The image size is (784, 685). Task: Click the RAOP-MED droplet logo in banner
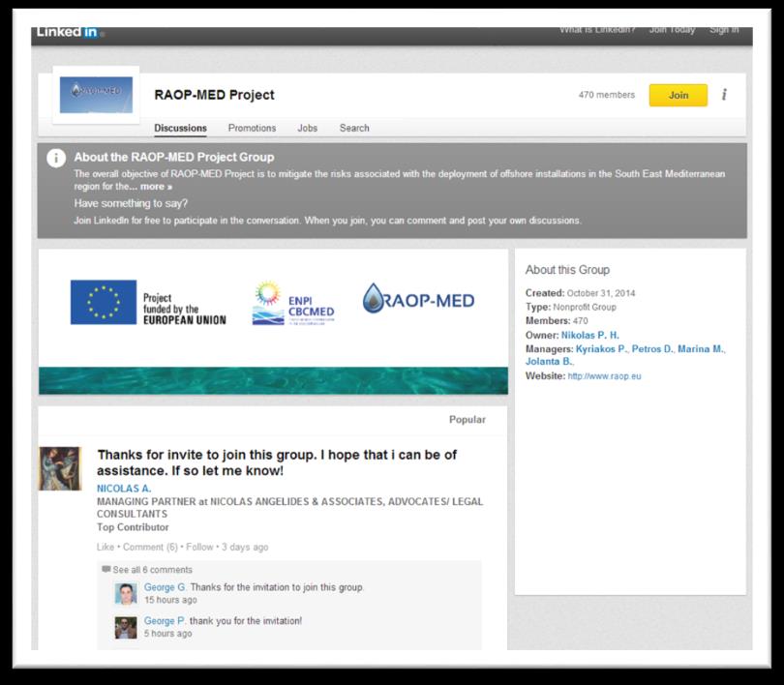click(418, 299)
